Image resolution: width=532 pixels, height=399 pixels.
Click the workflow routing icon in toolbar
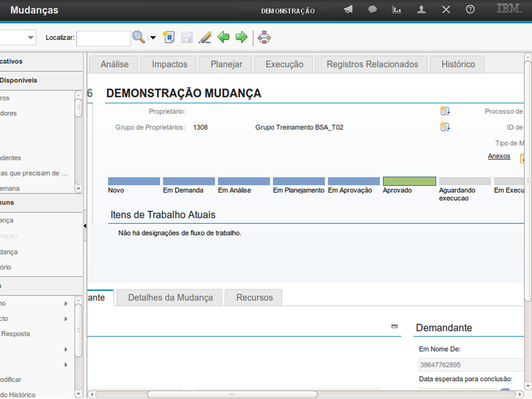[264, 37]
